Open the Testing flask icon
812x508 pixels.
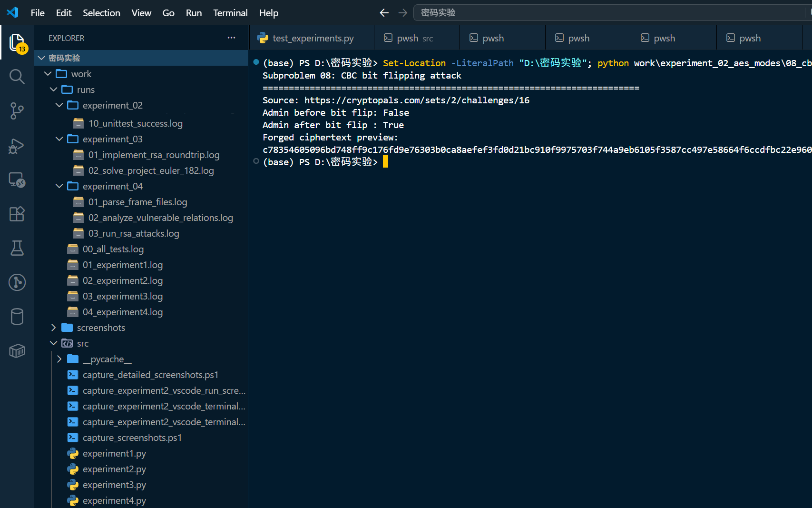(17, 248)
